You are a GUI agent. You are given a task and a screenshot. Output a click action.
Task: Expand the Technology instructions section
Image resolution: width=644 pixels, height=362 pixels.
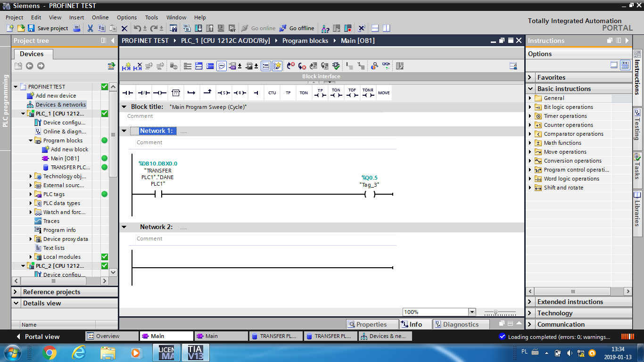pyautogui.click(x=531, y=313)
